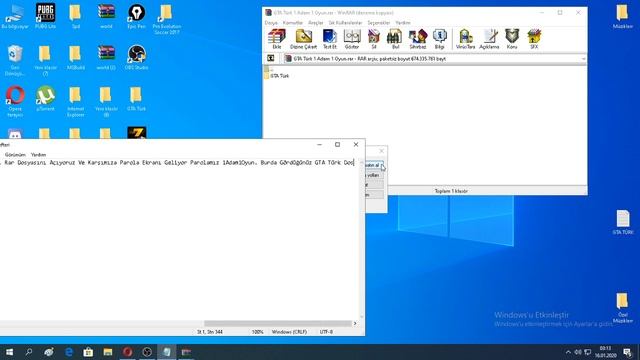This screenshot has width=640, height=360.
Task: Open the Sık Kullanılanlar menu in WinRAR
Action: pos(345,23)
